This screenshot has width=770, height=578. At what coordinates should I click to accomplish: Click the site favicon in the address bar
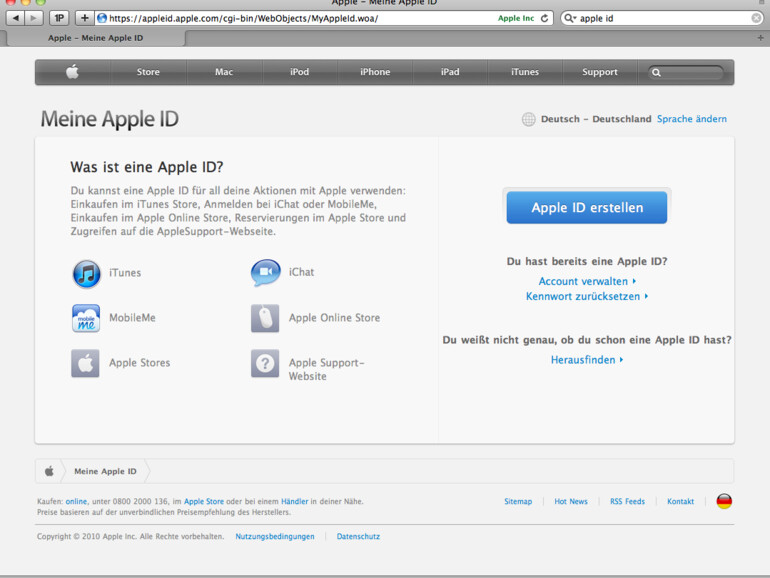tap(102, 18)
